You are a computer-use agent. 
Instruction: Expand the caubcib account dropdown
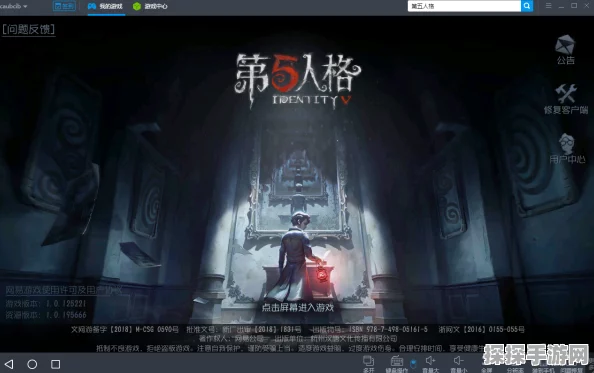click(x=14, y=6)
